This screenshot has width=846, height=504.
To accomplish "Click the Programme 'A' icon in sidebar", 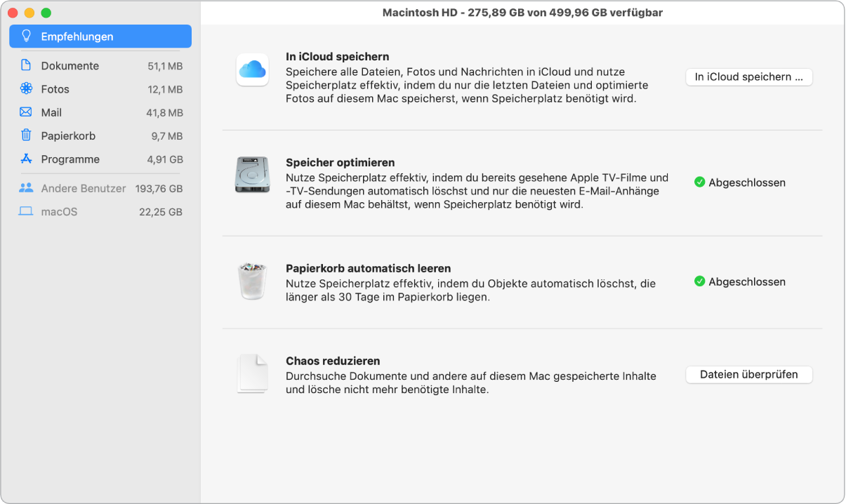I will click(27, 159).
